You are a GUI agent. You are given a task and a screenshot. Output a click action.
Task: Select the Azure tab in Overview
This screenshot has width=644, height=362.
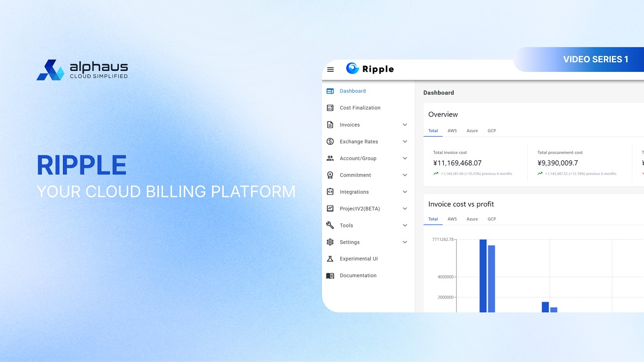point(472,131)
